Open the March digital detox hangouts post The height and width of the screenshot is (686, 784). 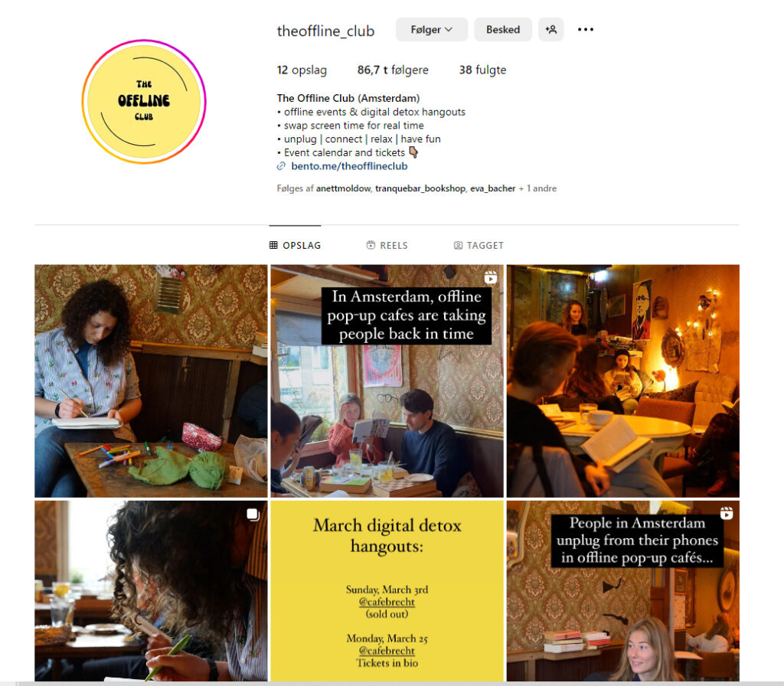[387, 591]
